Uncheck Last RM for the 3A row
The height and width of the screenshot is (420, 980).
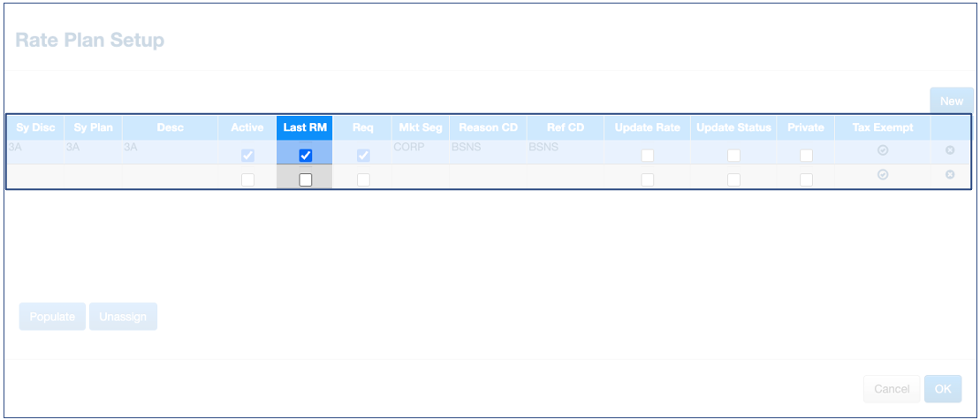(x=305, y=156)
